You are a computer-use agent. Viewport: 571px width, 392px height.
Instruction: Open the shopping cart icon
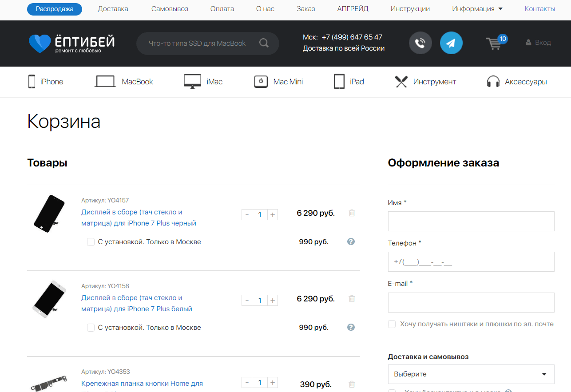[494, 43]
